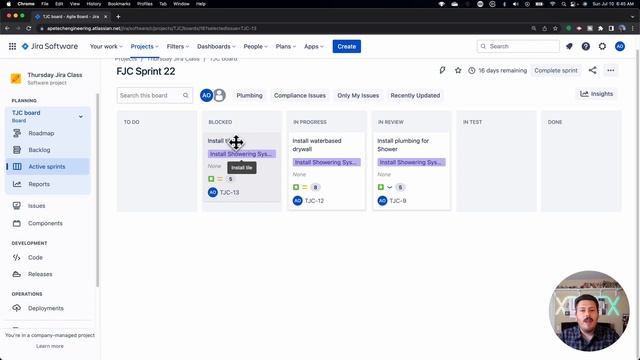Click the story type icon on TJC-12 card
The width and height of the screenshot is (640, 360).
click(x=296, y=187)
